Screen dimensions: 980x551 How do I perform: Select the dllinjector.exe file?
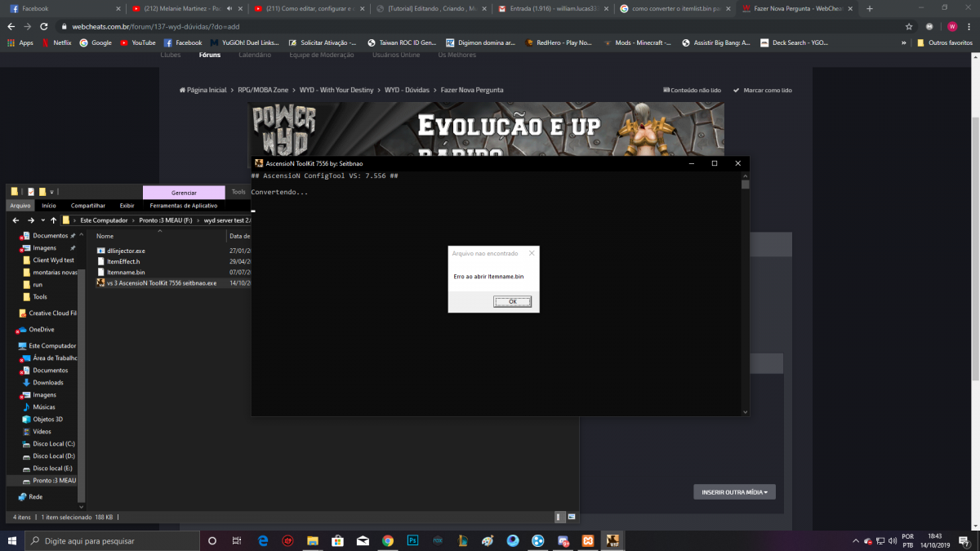pyautogui.click(x=126, y=251)
